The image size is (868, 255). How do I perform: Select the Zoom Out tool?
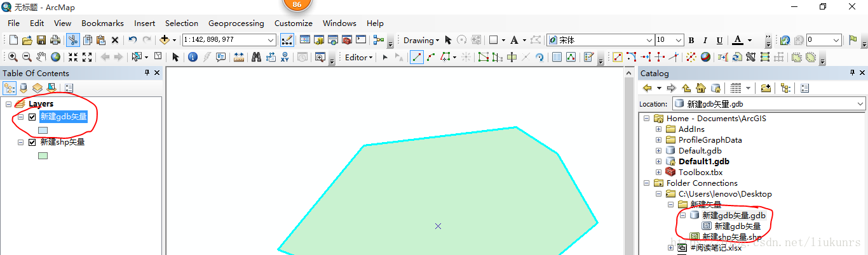27,57
